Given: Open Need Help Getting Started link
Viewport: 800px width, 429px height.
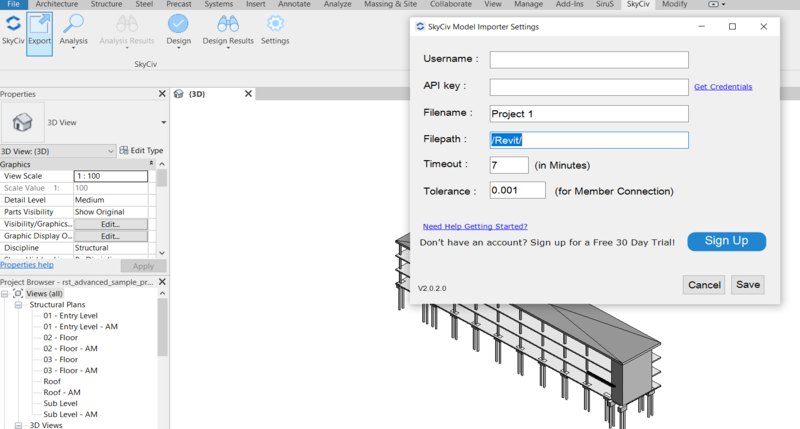Looking at the screenshot, I should (475, 226).
